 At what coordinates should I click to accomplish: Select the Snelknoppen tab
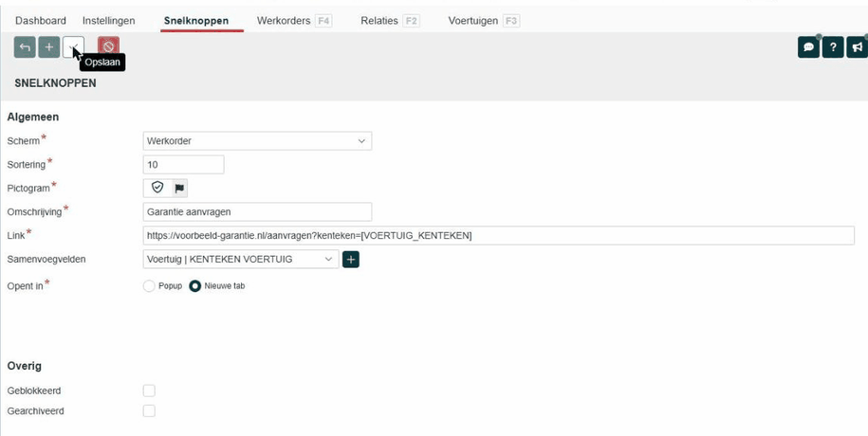(x=196, y=21)
